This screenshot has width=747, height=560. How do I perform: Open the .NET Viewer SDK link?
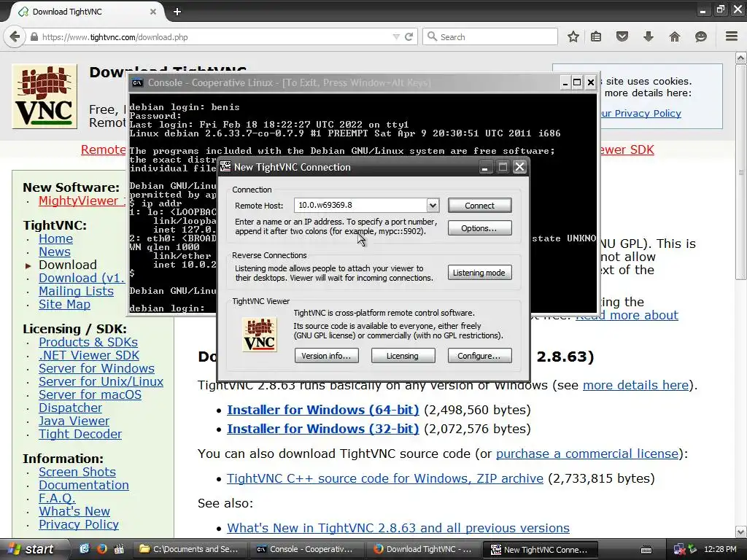[89, 355]
